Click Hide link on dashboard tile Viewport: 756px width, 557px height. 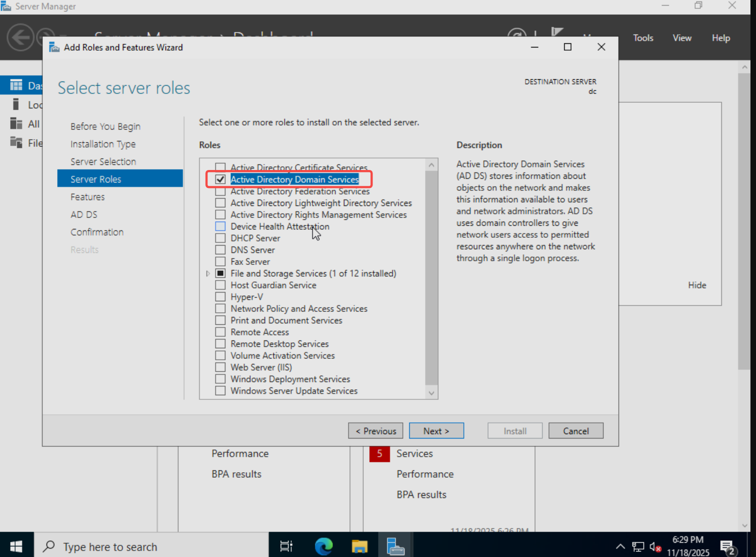pyautogui.click(x=697, y=285)
